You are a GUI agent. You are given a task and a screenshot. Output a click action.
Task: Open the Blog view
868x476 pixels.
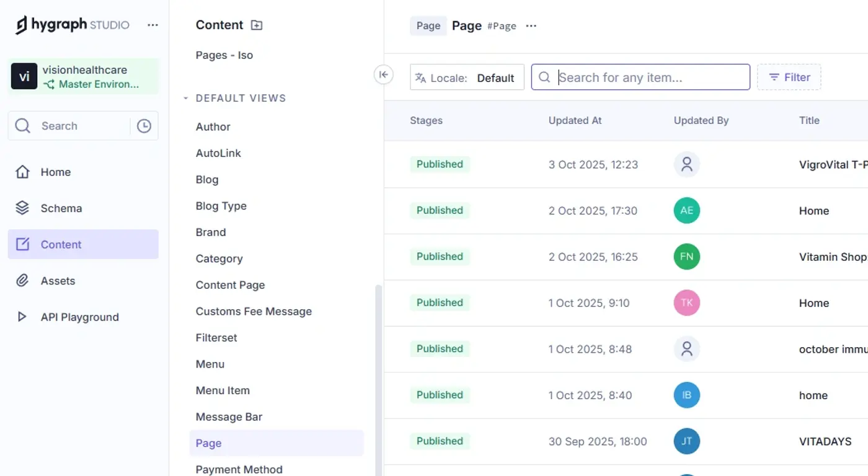[207, 180]
